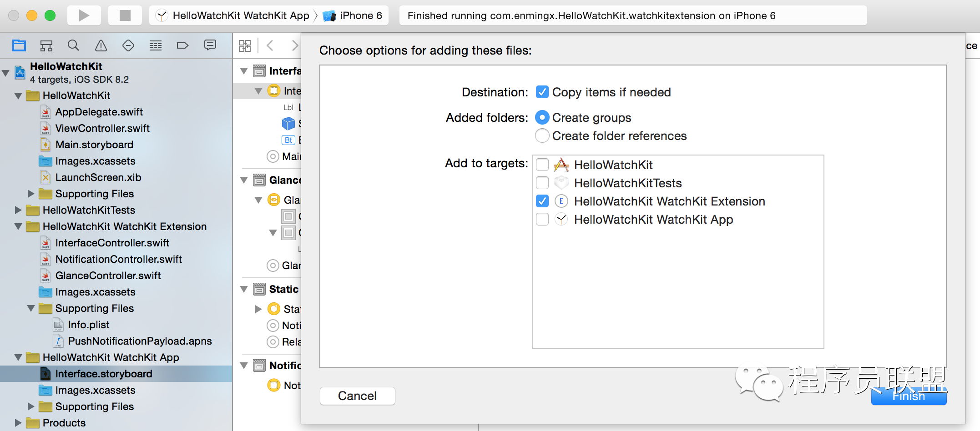Open the Project navigator folder icon
The image size is (980, 431).
coord(19,45)
